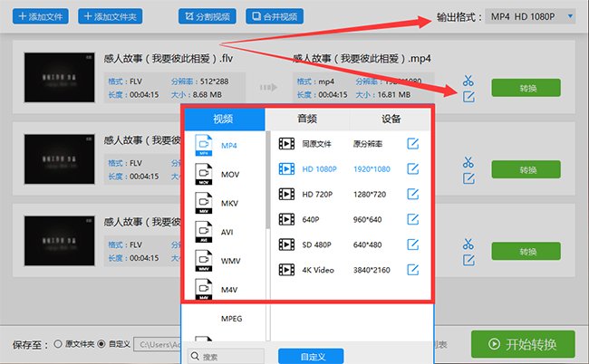Viewport: 589px width, 364px height.
Task: Click the second video thumbnail
Action: (59, 159)
